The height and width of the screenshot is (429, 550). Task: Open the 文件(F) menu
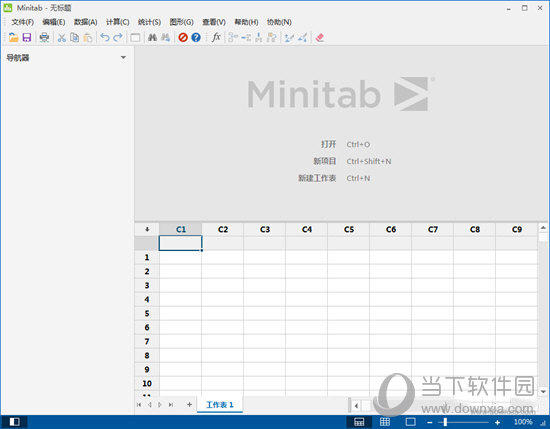click(x=22, y=22)
